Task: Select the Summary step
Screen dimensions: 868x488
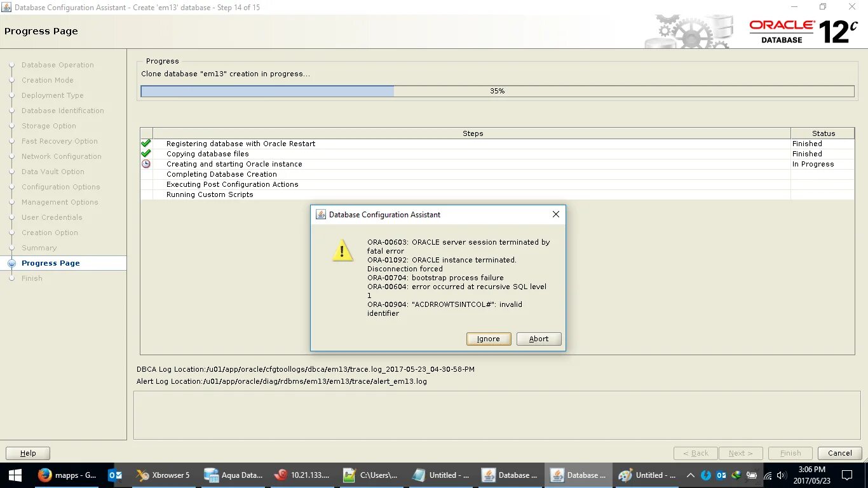Action: click(x=39, y=248)
